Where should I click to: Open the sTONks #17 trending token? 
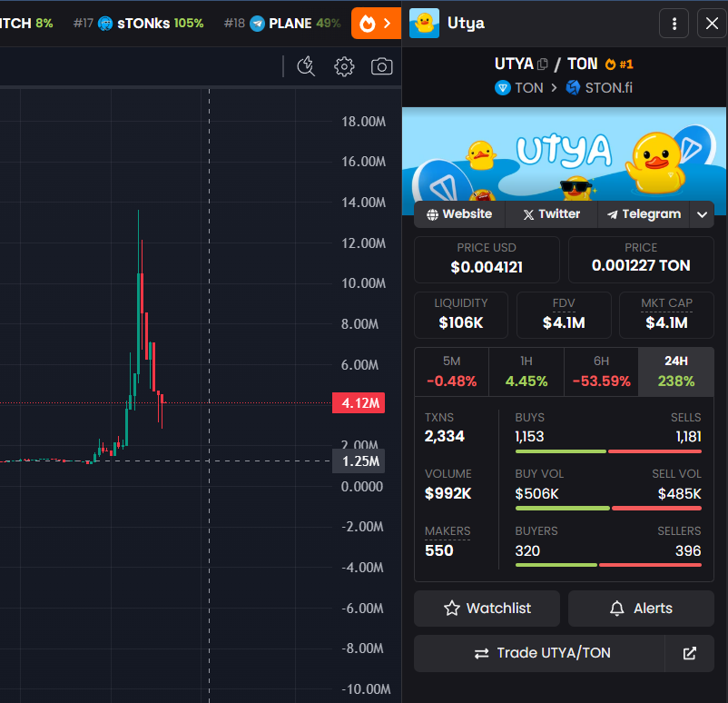pyautogui.click(x=139, y=24)
